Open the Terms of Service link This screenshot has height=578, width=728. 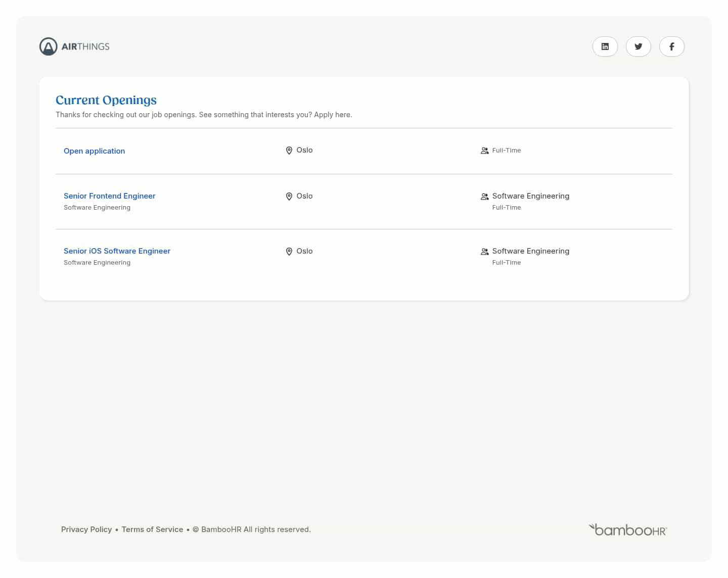[x=152, y=529]
